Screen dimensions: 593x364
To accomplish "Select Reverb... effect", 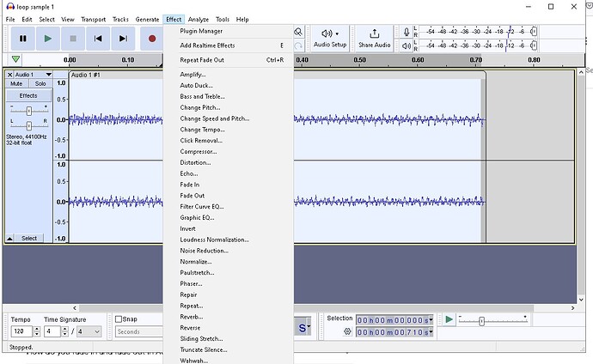I will (x=229, y=317).
